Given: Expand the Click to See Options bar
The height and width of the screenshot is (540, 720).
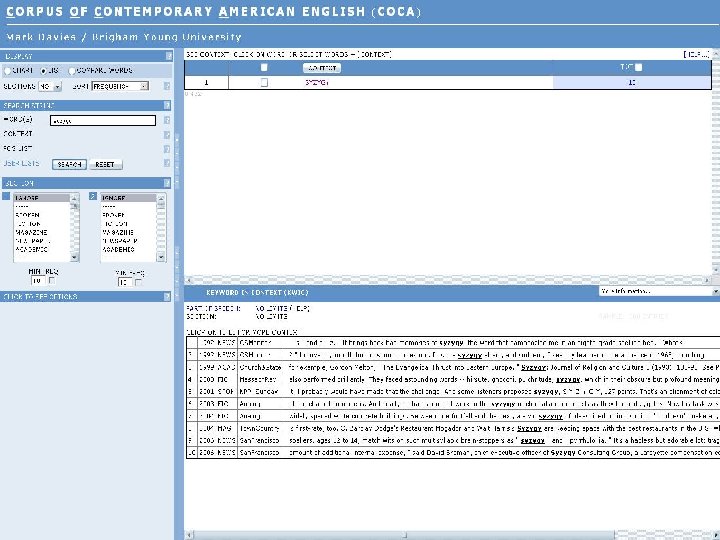Looking at the screenshot, I should coord(86,297).
